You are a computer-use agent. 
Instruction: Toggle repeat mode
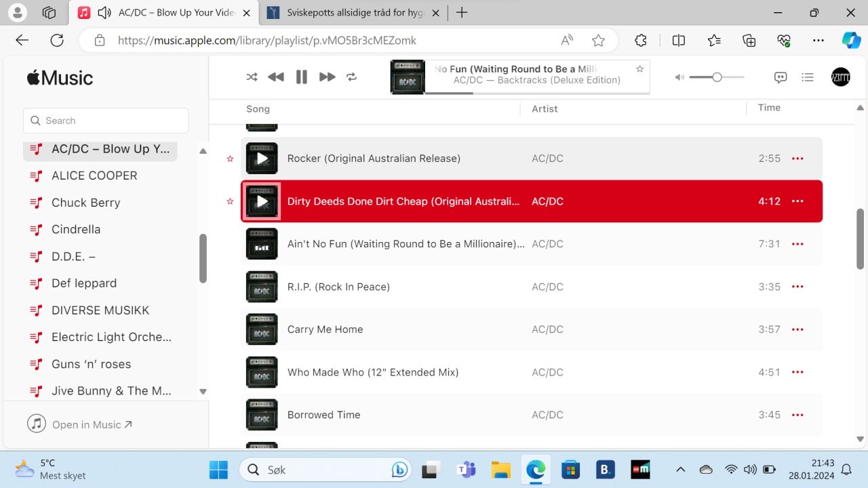coord(352,77)
